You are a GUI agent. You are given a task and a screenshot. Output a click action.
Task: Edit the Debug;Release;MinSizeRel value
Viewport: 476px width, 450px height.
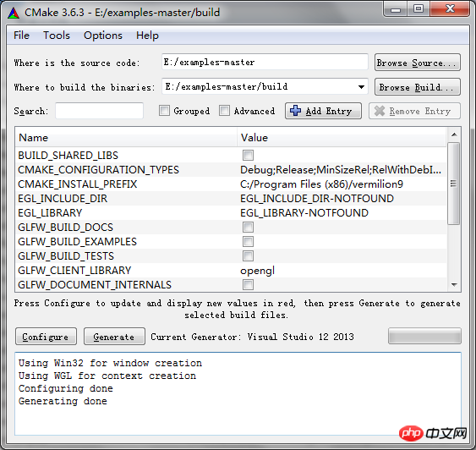click(341, 170)
